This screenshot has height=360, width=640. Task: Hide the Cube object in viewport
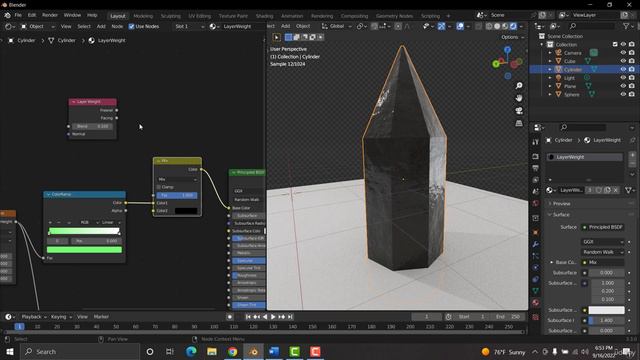pyautogui.click(x=623, y=61)
